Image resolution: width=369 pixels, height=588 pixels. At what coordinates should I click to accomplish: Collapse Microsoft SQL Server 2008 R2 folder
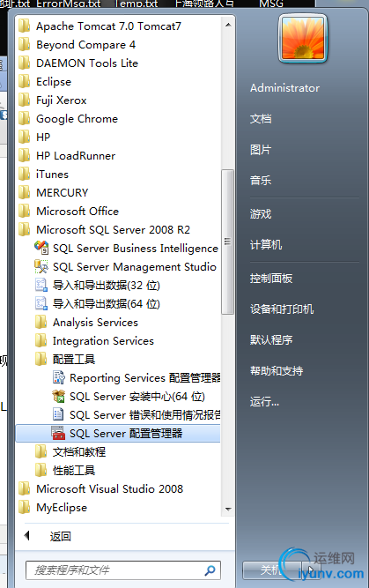[x=113, y=229]
